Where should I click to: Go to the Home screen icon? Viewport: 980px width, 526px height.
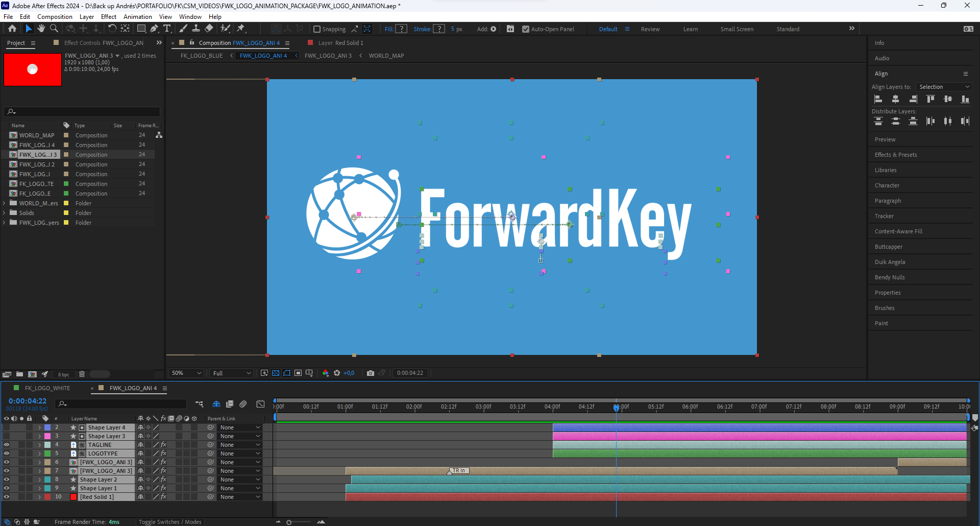point(12,29)
